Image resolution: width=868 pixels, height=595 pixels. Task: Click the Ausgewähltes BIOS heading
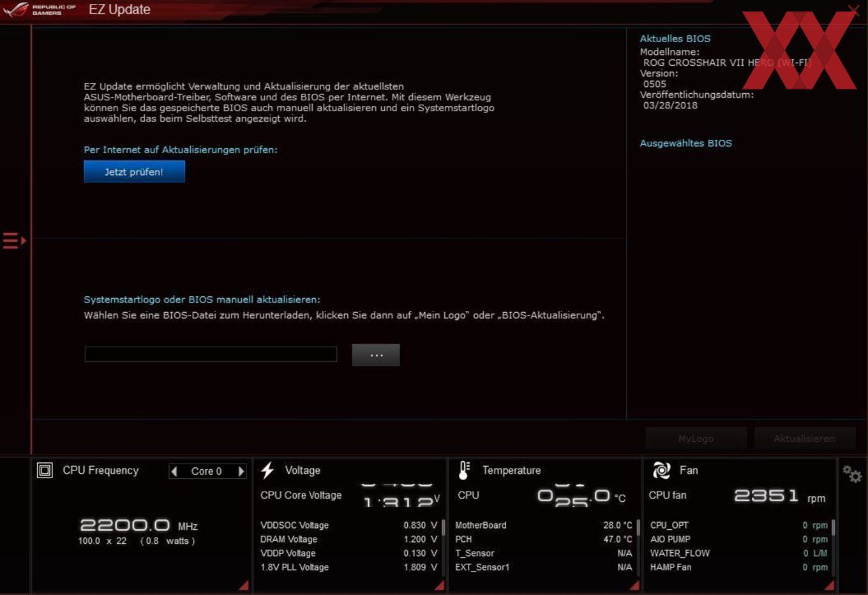[x=685, y=143]
